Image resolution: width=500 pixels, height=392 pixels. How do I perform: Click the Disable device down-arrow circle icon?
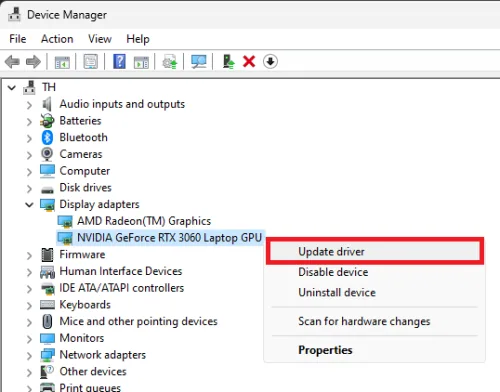coord(270,62)
